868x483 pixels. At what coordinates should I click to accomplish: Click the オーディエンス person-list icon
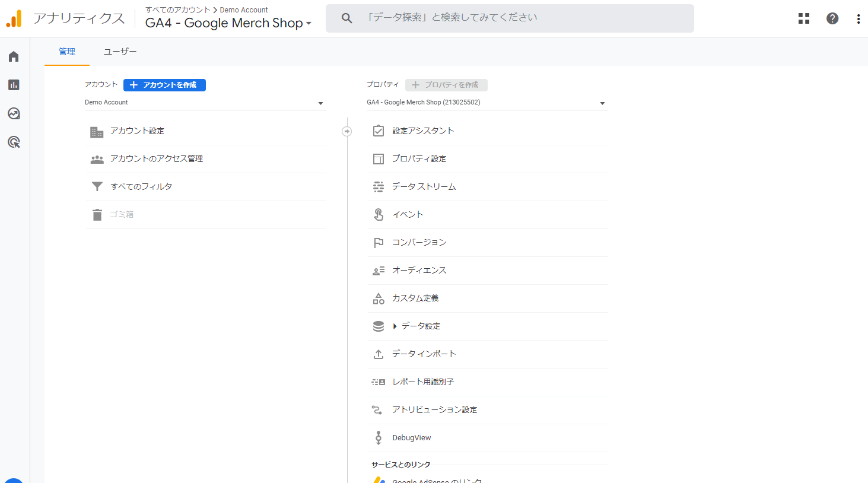(x=379, y=271)
